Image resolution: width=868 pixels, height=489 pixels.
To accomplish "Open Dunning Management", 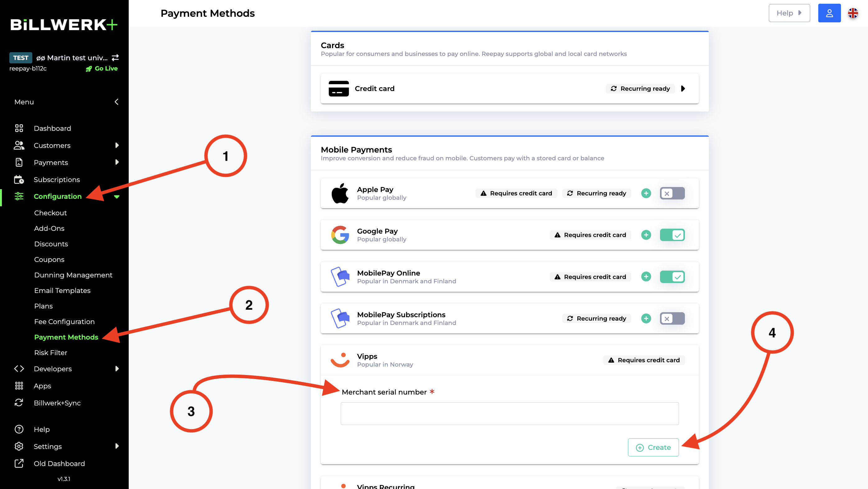I will [x=73, y=275].
